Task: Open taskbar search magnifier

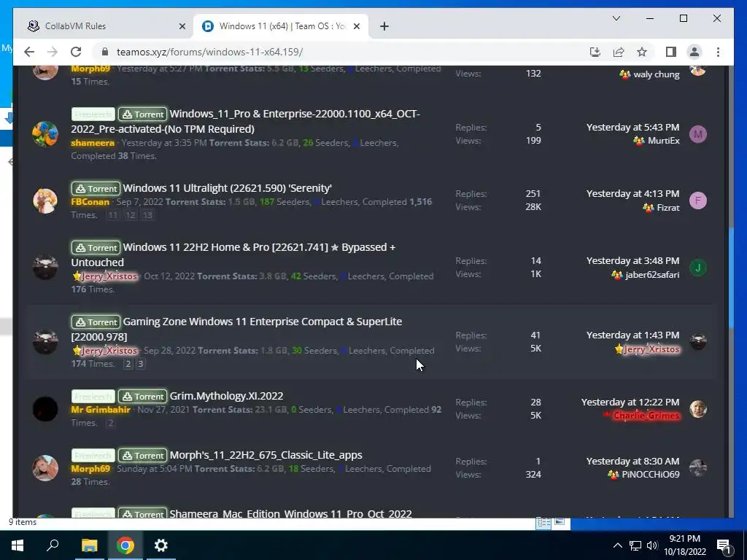Action: tap(53, 545)
